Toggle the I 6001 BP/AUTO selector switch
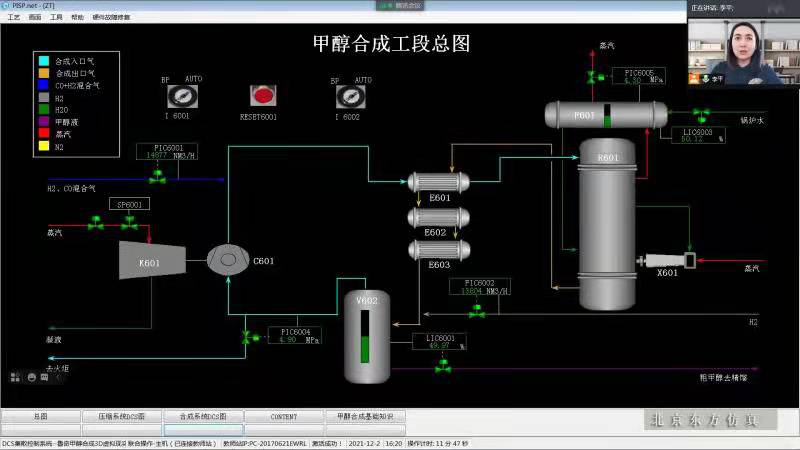Viewport: 800px width, 450px height. pyautogui.click(x=182, y=96)
